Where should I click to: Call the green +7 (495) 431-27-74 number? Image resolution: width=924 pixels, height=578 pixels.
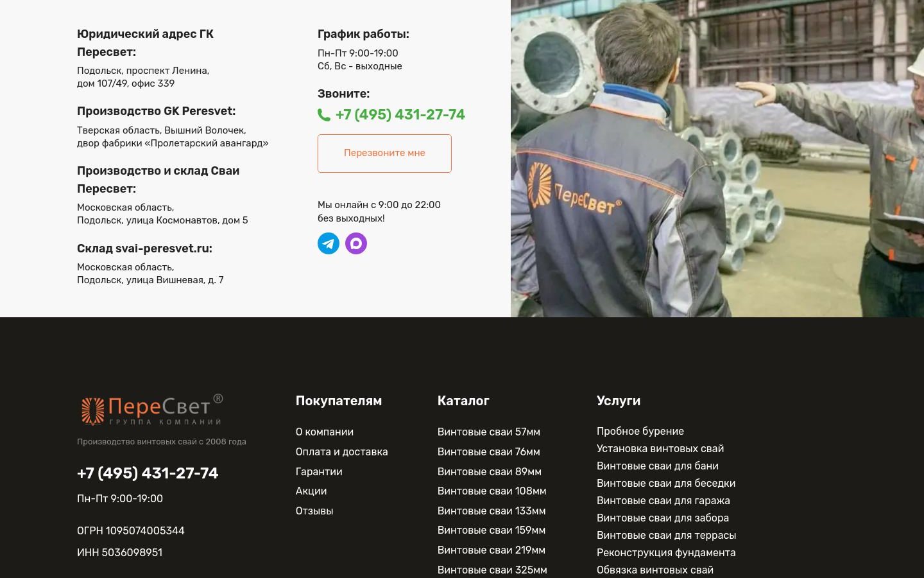(400, 115)
